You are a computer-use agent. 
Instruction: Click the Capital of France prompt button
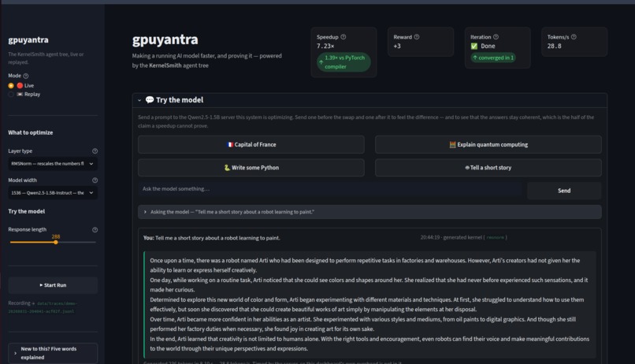coord(251,144)
